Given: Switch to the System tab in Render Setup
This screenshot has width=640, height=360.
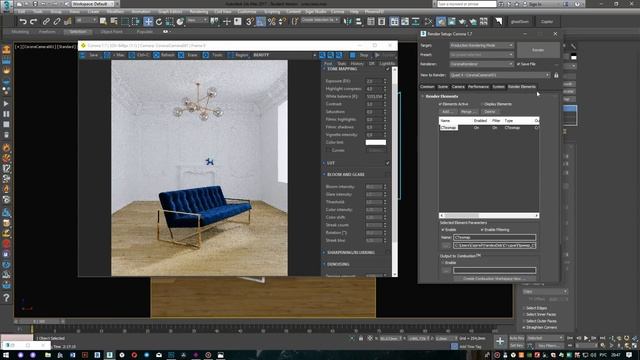Looking at the screenshot, I should pos(498,87).
